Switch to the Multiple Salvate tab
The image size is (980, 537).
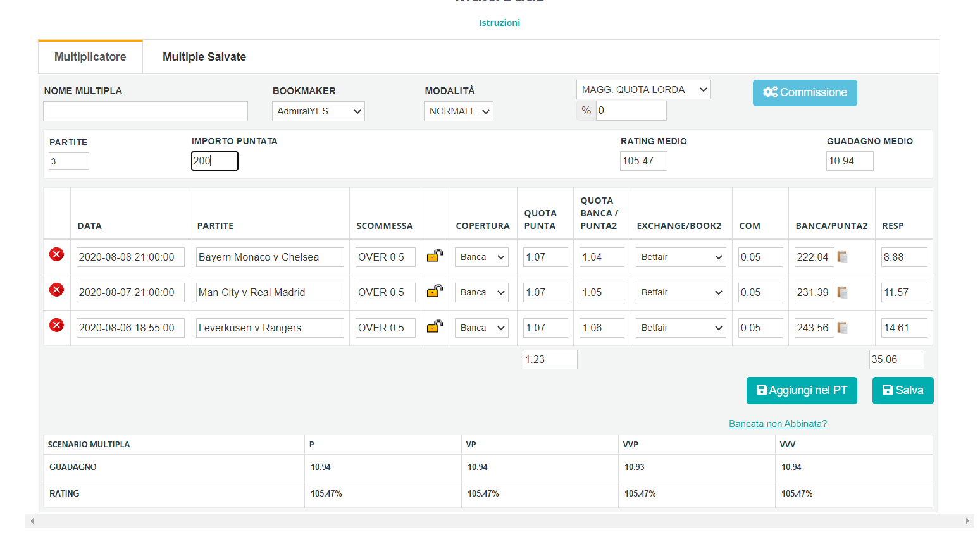pos(204,57)
